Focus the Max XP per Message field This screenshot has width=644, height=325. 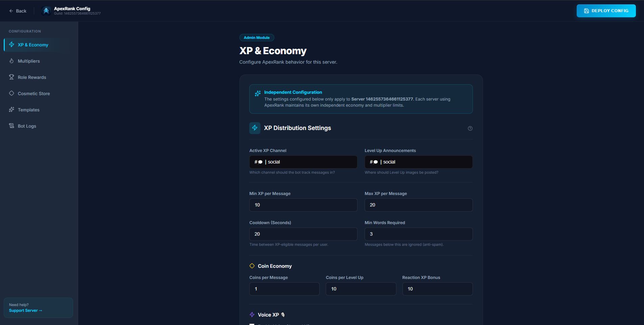pyautogui.click(x=418, y=205)
